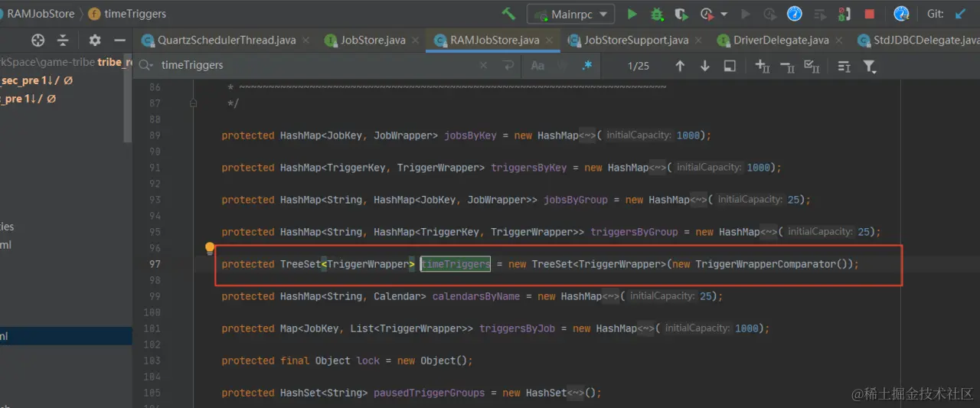Click the timeTriggers search input field
Screen dimensions: 980x408
click(306, 66)
